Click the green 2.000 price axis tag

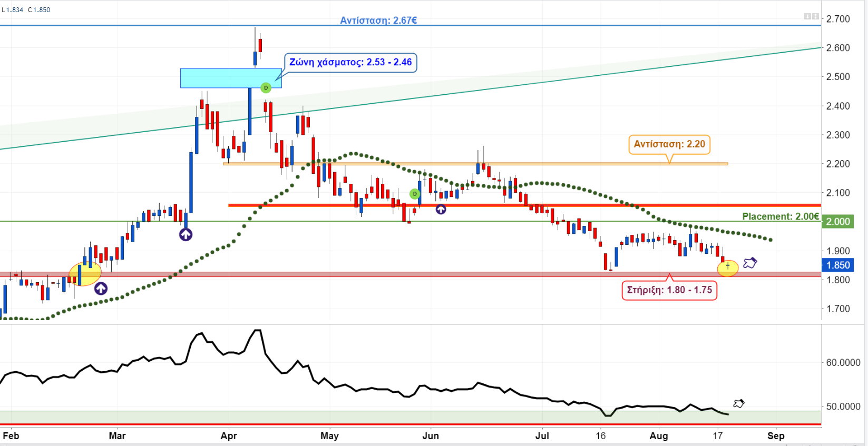pyautogui.click(x=837, y=222)
